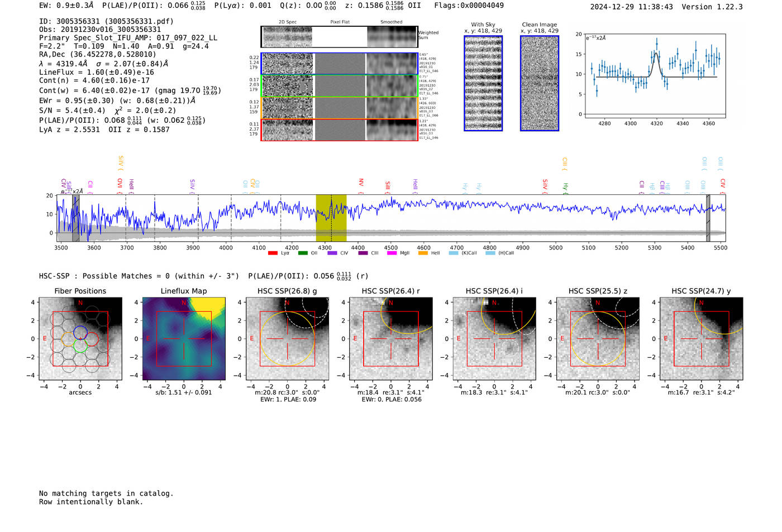
Task: Click the orange HeII legend swatch
Action: [423, 253]
